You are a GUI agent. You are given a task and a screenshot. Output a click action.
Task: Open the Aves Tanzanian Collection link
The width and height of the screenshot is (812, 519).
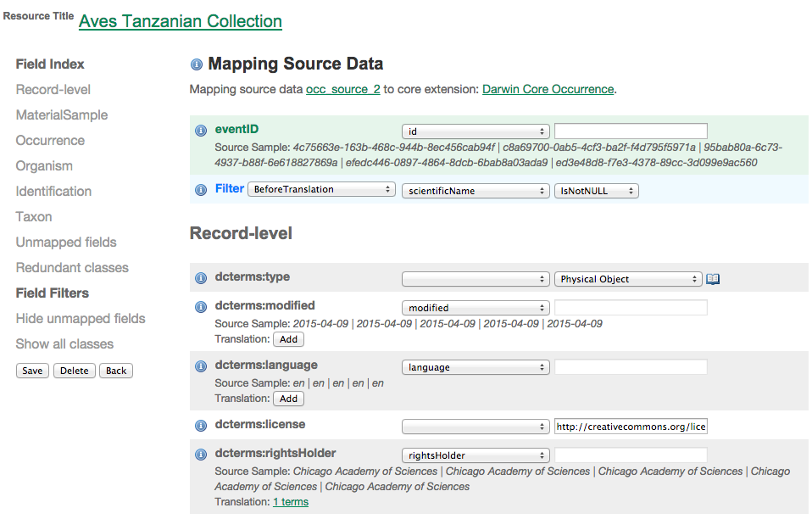[x=181, y=21]
